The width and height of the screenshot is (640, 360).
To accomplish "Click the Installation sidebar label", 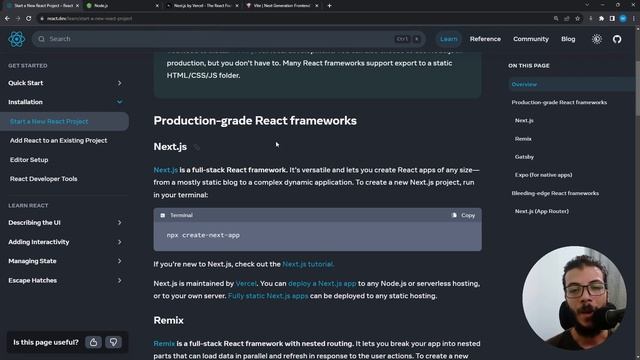I will (25, 102).
